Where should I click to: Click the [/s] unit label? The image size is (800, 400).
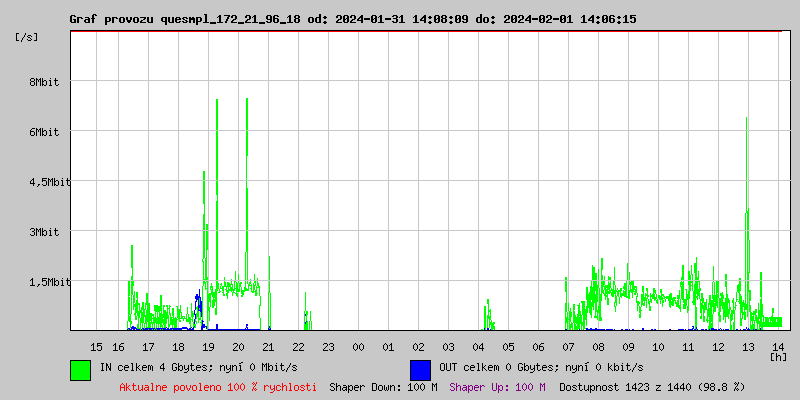pos(27,37)
